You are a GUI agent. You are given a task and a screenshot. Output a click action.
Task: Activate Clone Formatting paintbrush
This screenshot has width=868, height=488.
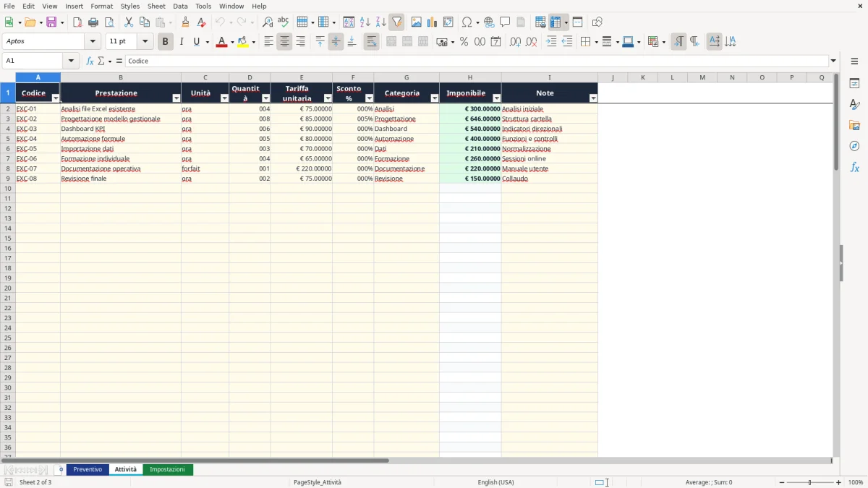tap(185, 22)
